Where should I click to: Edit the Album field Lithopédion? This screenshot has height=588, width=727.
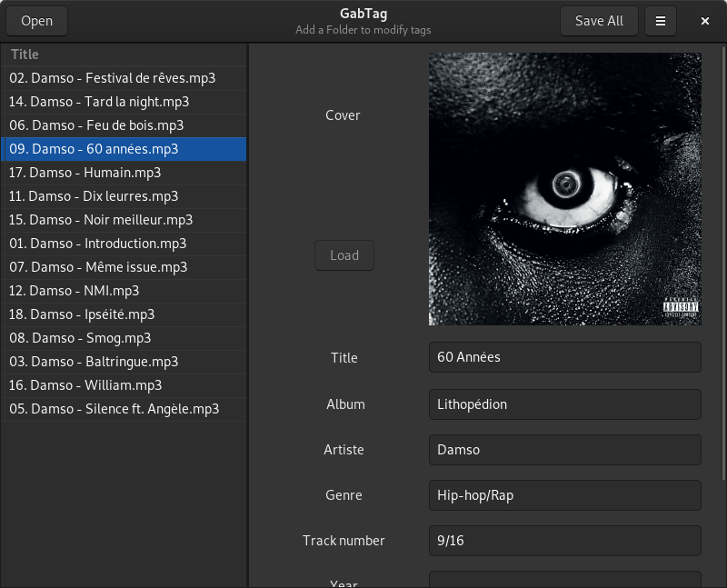[564, 404]
